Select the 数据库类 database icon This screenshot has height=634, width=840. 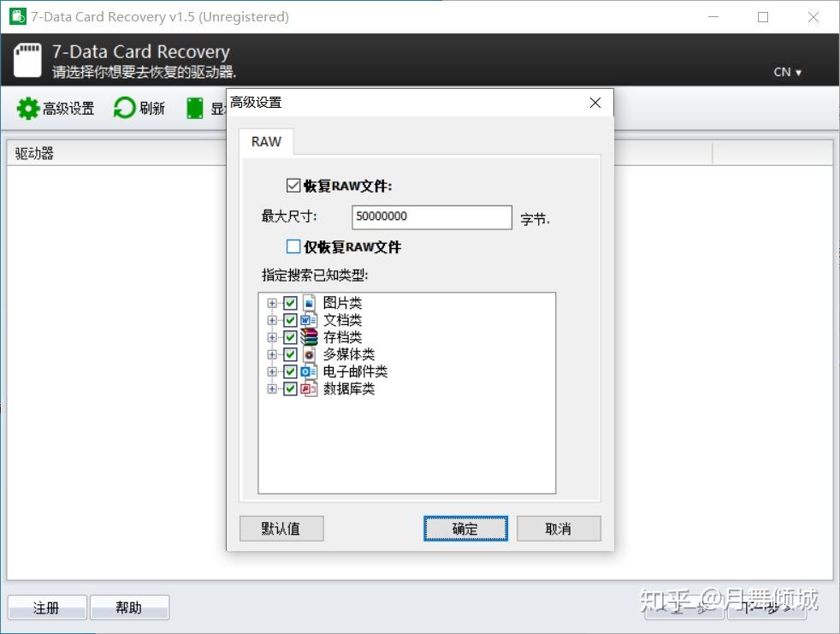tap(309, 388)
